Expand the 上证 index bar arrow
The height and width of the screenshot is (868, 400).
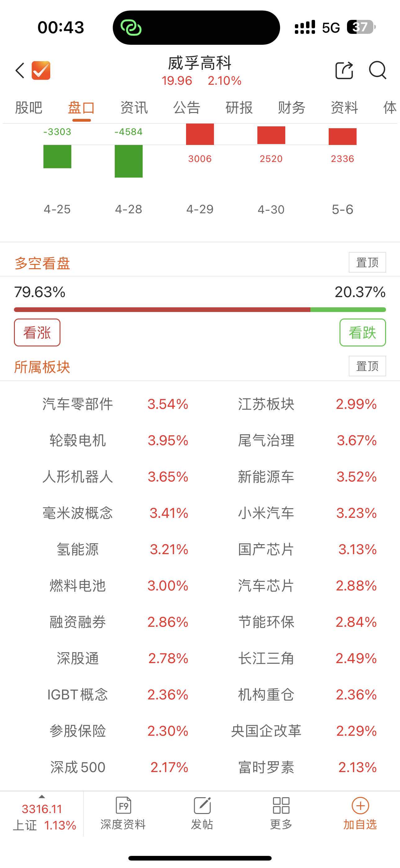click(42, 797)
